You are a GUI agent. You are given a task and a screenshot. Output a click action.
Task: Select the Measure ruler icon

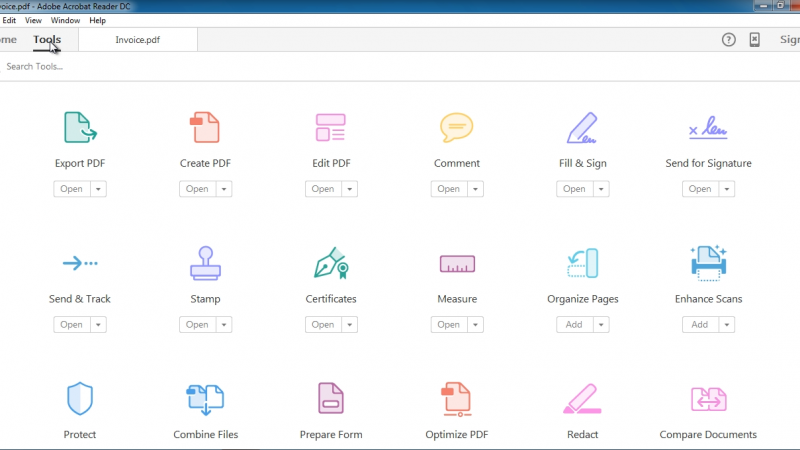click(x=456, y=263)
